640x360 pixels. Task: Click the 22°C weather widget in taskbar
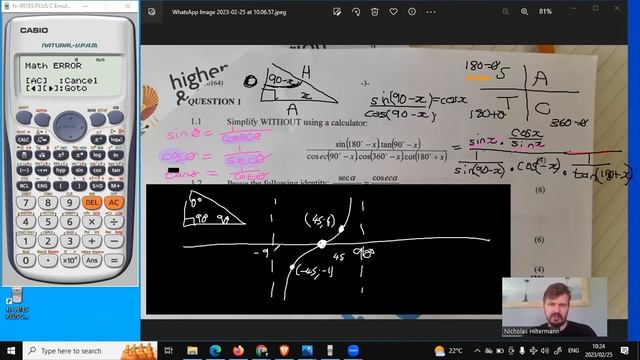tap(449, 351)
